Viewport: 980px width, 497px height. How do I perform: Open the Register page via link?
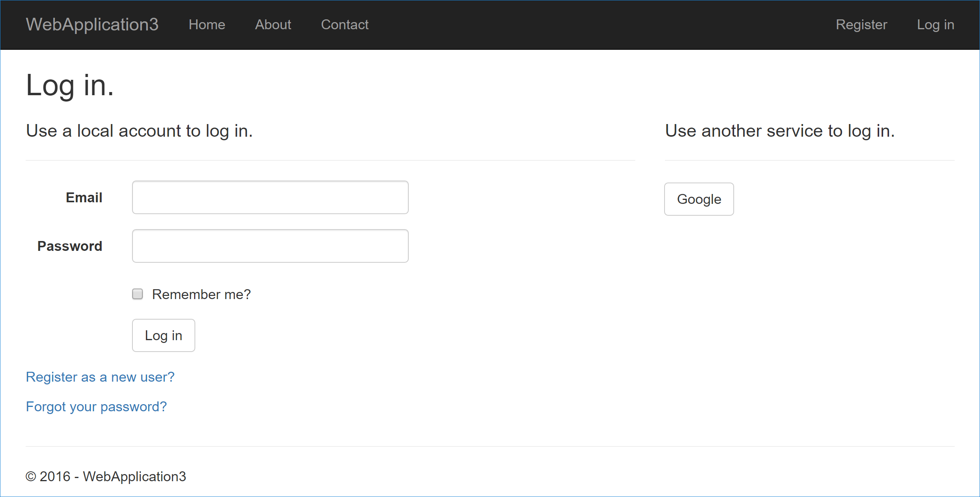861,25
